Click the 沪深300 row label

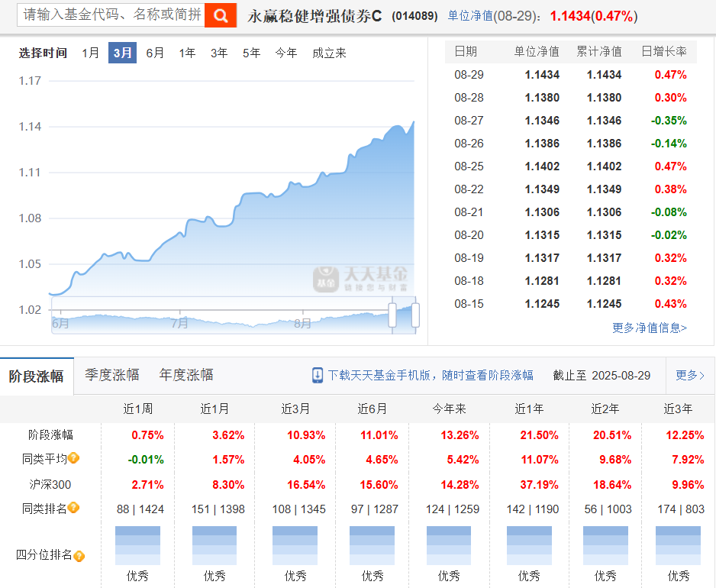(x=50, y=484)
